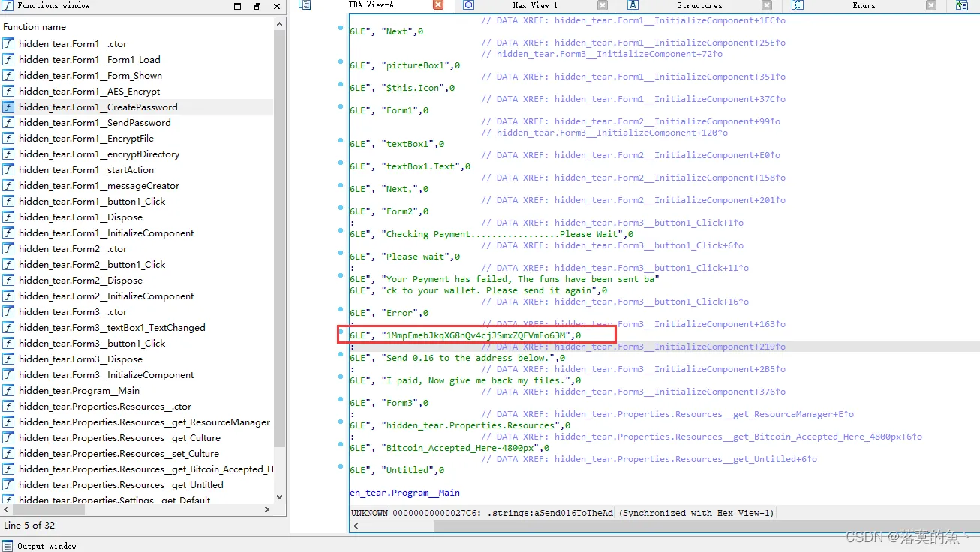The image size is (980, 552).
Task: Click the Output window icon
Action: point(8,546)
